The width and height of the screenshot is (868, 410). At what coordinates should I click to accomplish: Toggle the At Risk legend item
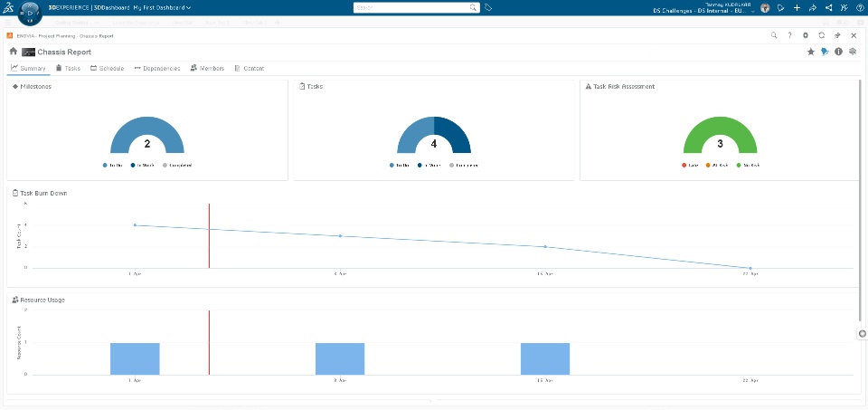718,165
